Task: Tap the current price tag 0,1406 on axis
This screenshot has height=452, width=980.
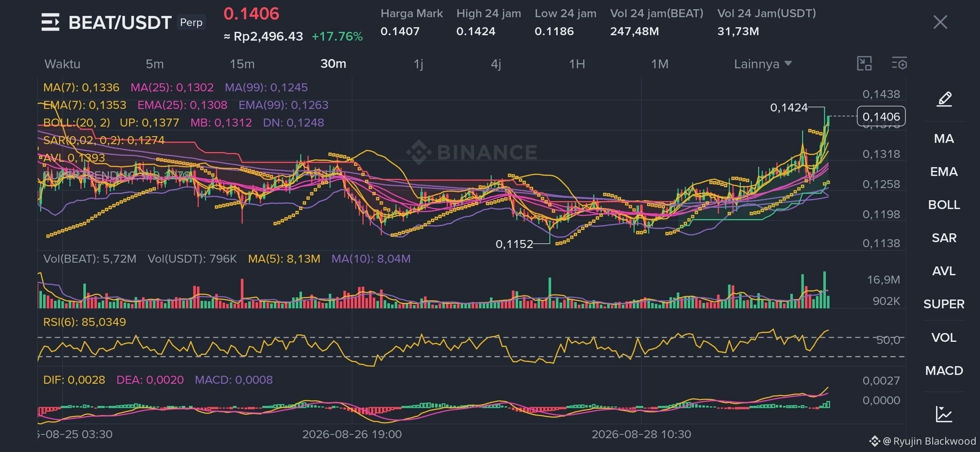Action: 881,116
